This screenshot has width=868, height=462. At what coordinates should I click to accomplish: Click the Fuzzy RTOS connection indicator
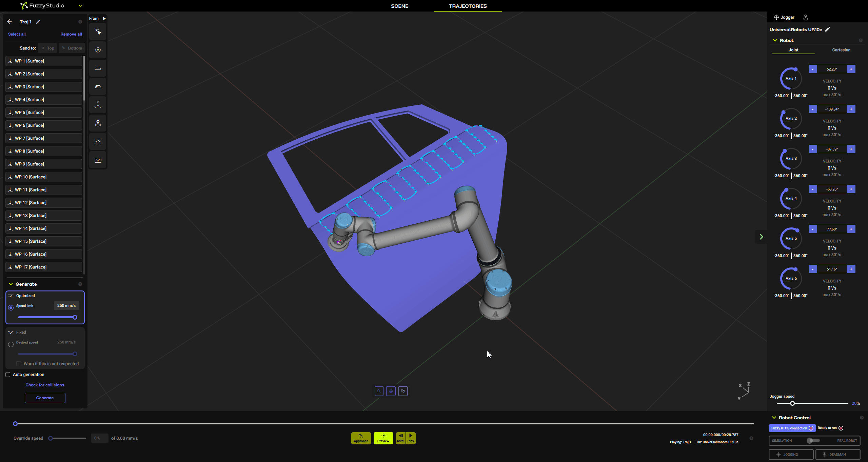[x=792, y=428]
